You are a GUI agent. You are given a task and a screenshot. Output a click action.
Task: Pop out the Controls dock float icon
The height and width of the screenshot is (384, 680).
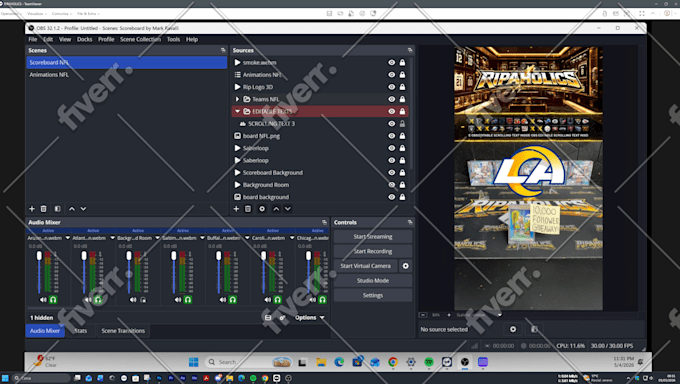pyautogui.click(x=410, y=222)
